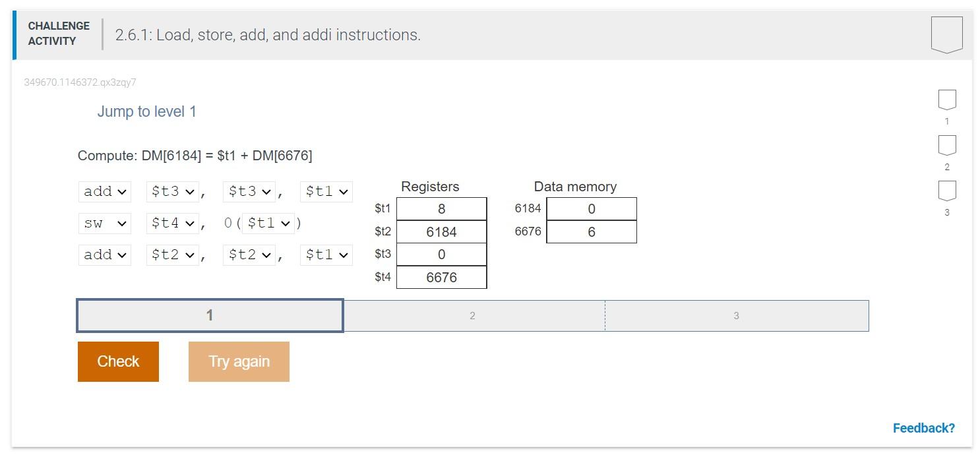This screenshot has height=457, width=980.
Task: Open third row instruction dropdown showing add
Action: (105, 255)
